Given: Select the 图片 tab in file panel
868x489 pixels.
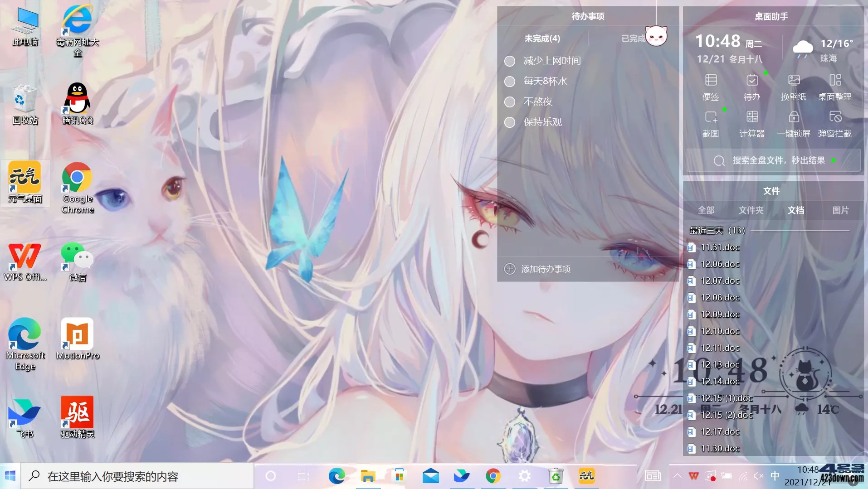Looking at the screenshot, I should click(x=840, y=210).
